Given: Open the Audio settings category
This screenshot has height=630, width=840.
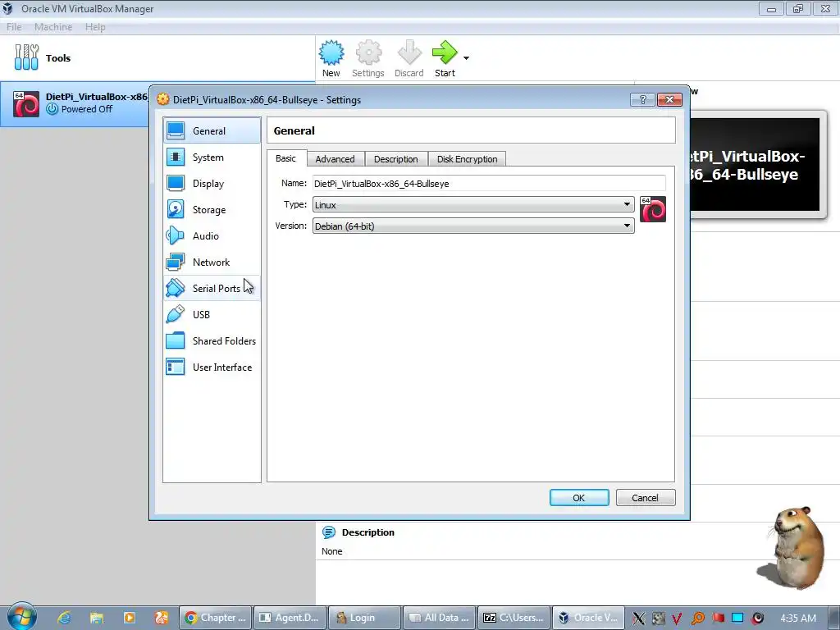Looking at the screenshot, I should point(212,235).
